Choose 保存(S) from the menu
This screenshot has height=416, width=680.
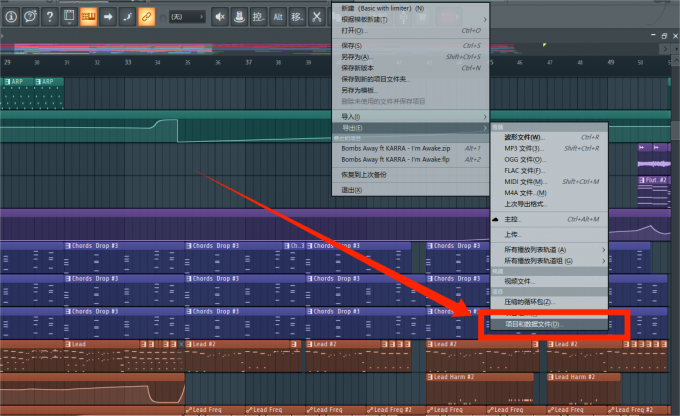[x=410, y=46]
